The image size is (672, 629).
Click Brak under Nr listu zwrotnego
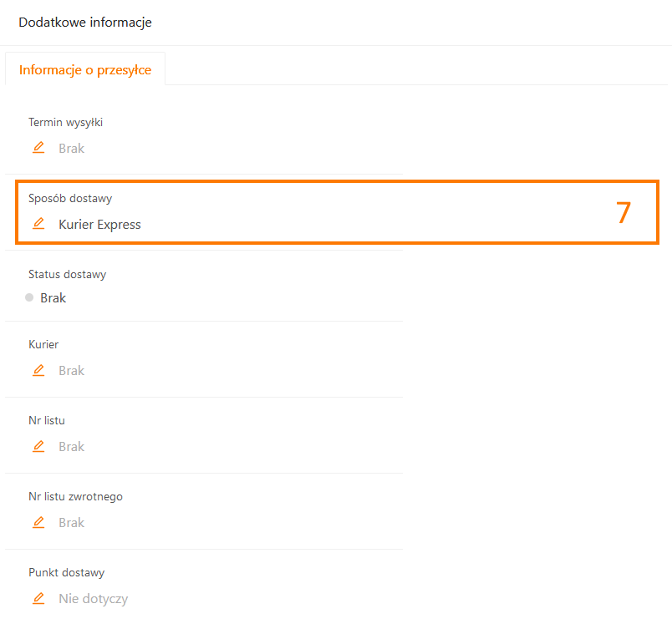tap(71, 523)
